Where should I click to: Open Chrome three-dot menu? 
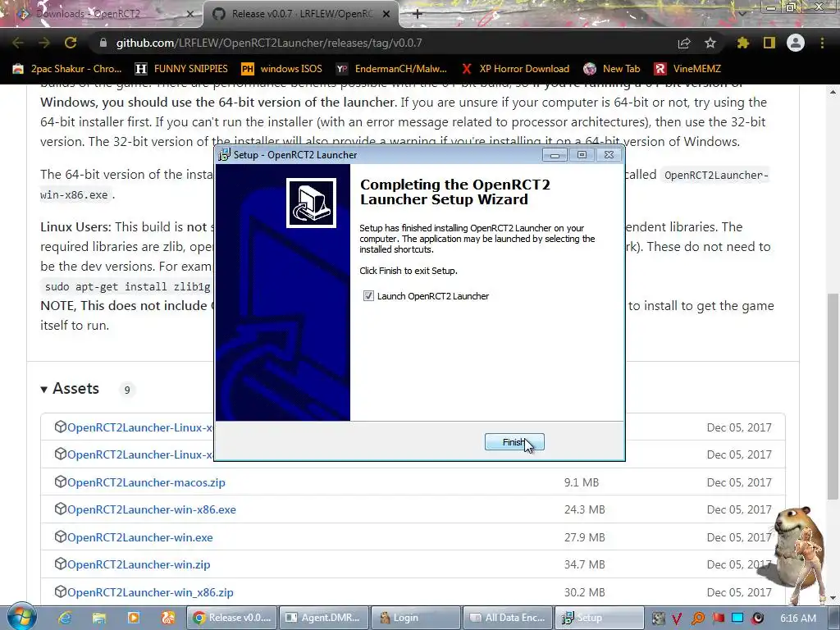tap(822, 43)
